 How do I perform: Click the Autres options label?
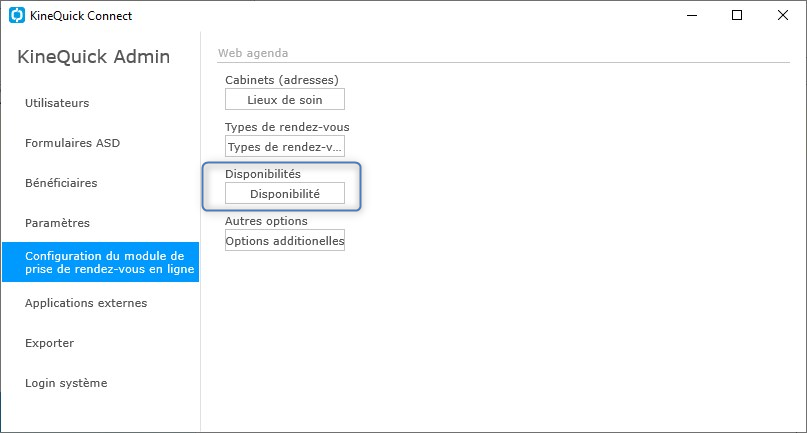click(x=266, y=221)
